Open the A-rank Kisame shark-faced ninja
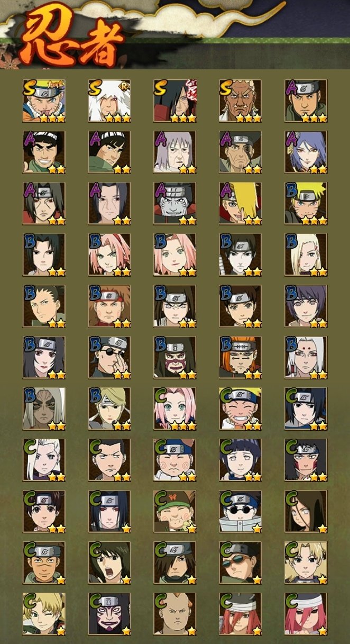Image resolution: width=350 pixels, height=644 pixels. (175, 204)
